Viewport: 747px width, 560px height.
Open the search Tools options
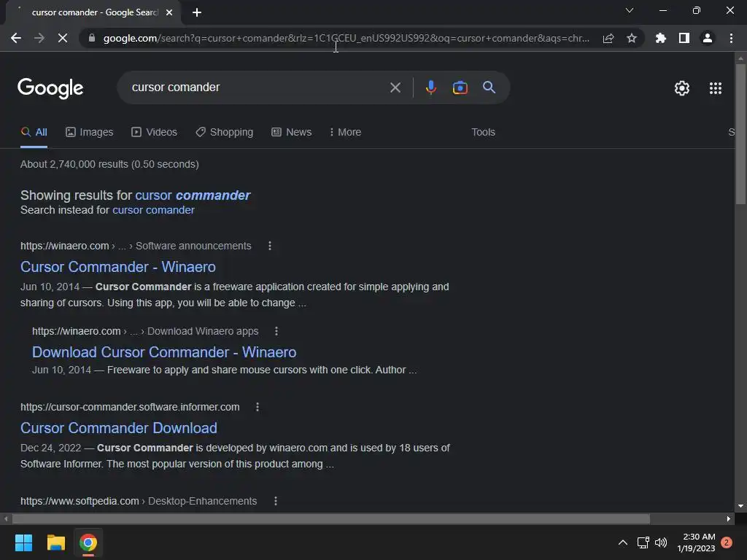tap(483, 133)
